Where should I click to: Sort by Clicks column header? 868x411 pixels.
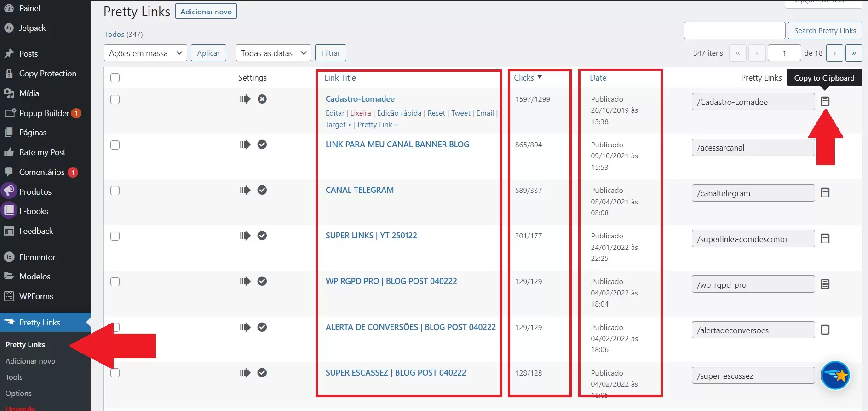tap(528, 78)
